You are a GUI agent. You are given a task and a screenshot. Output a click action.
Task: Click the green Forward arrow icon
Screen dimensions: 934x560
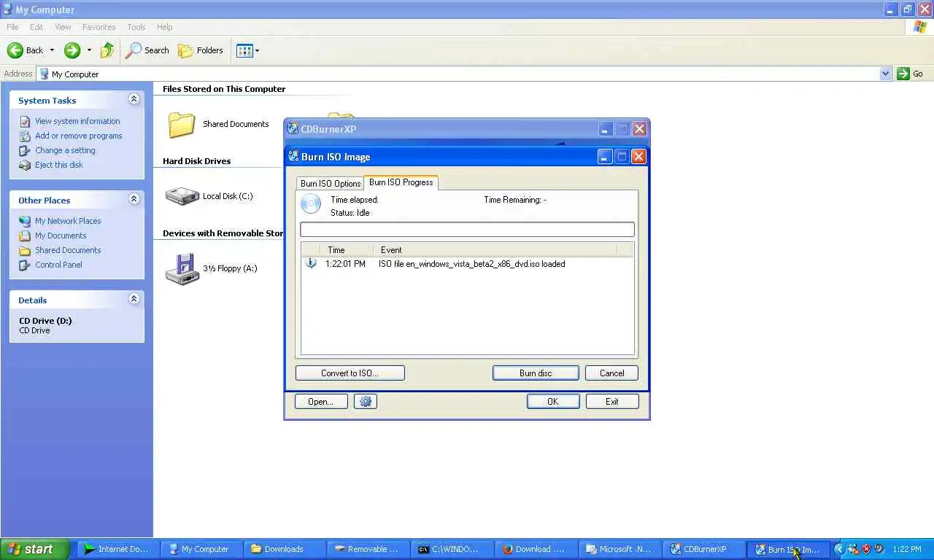tap(72, 50)
